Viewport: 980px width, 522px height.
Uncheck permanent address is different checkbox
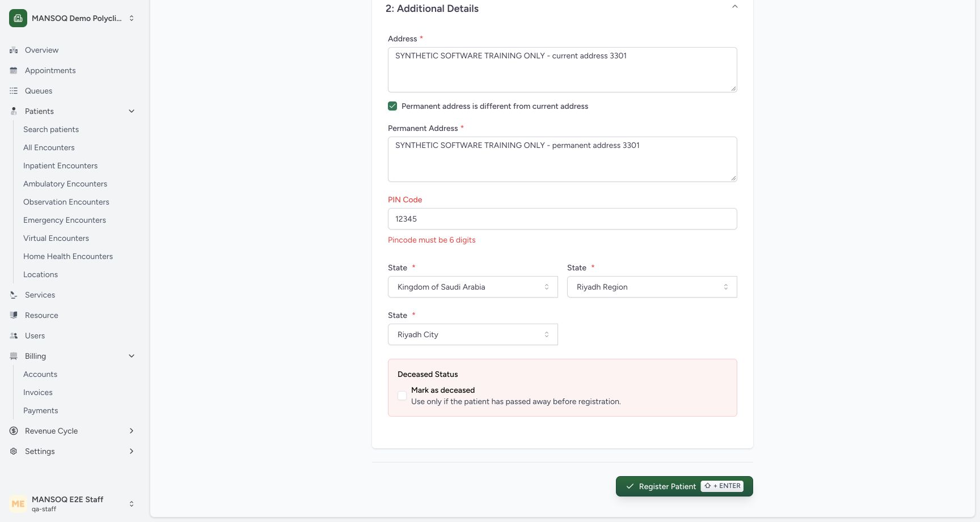point(392,106)
